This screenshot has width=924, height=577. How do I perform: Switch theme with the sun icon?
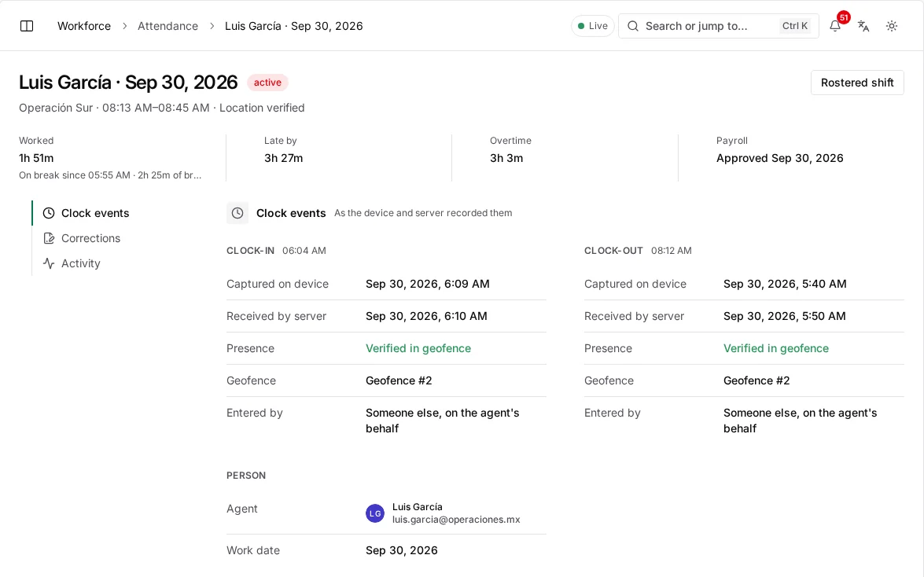892,26
